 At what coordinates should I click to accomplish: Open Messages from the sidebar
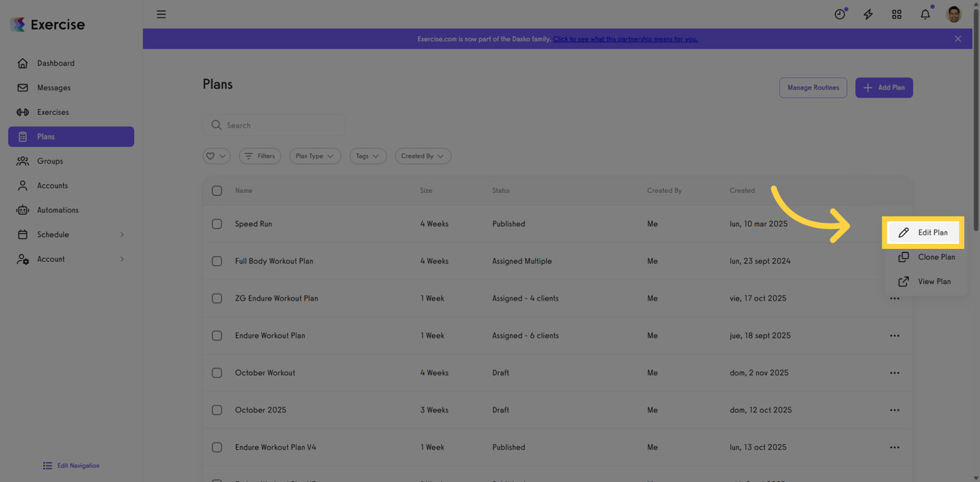click(x=23, y=88)
